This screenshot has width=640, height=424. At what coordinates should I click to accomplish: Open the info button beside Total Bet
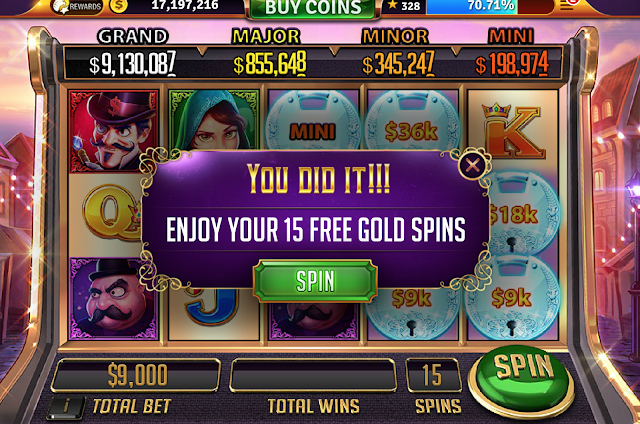point(66,407)
